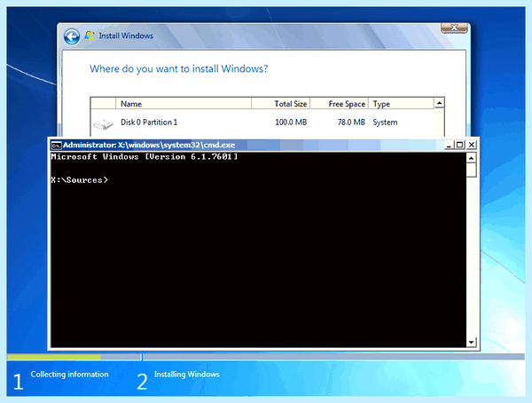The height and width of the screenshot is (403, 532).
Task: Sort partitions by Name column header
Action: tap(184, 104)
